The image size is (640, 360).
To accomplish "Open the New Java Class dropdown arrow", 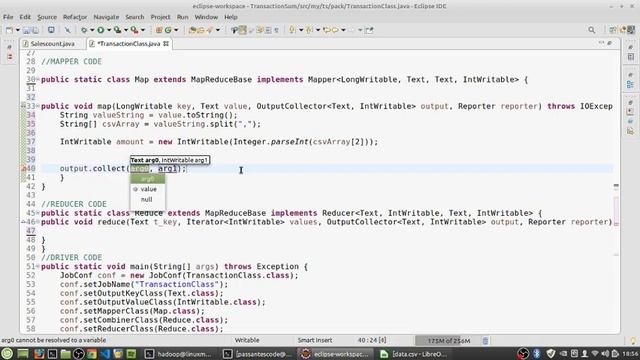I will click(176, 30).
